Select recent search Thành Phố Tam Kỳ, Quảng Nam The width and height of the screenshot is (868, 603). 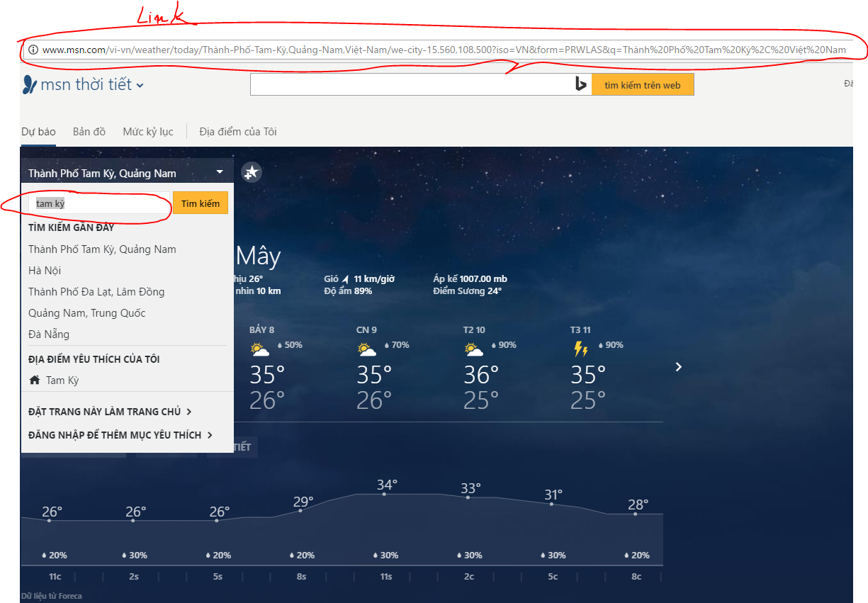102,249
